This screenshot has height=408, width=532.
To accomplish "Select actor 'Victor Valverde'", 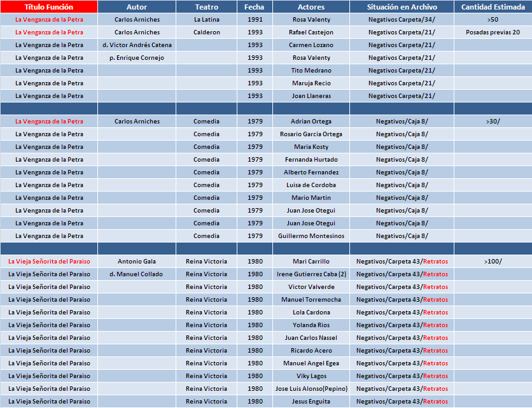I will (311, 287).
